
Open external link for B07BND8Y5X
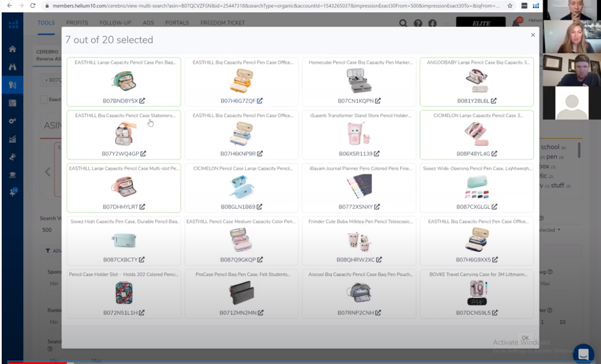click(142, 101)
